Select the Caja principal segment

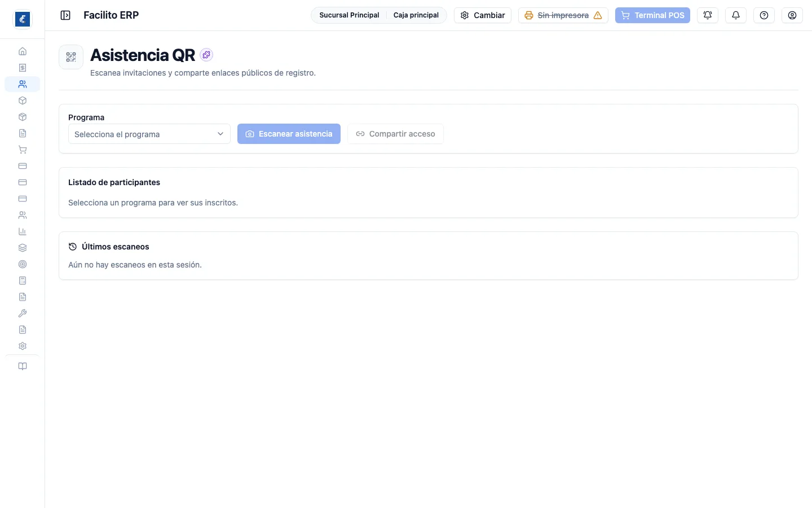(x=416, y=15)
